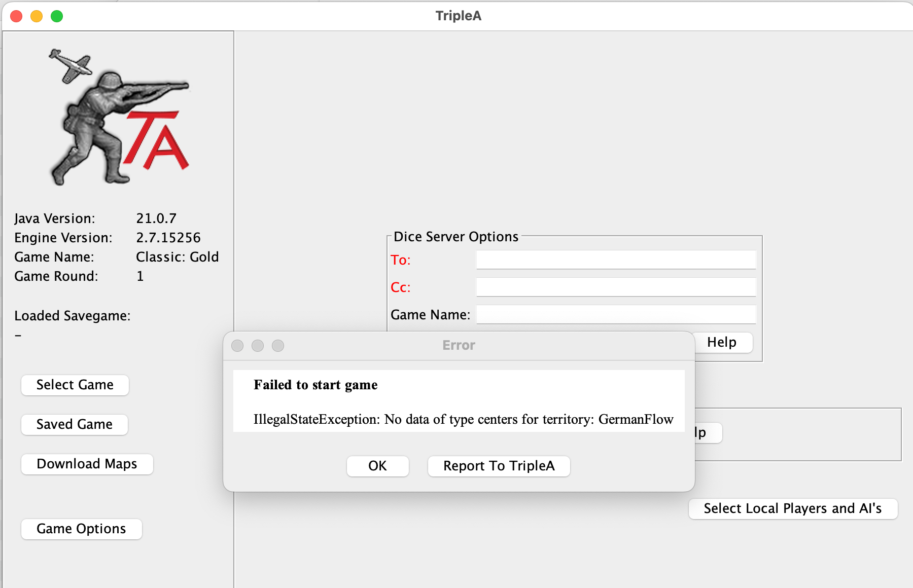Viewport: 913px width, 588px height.
Task: Open Help in Dice Server Options
Action: pyautogui.click(x=722, y=343)
